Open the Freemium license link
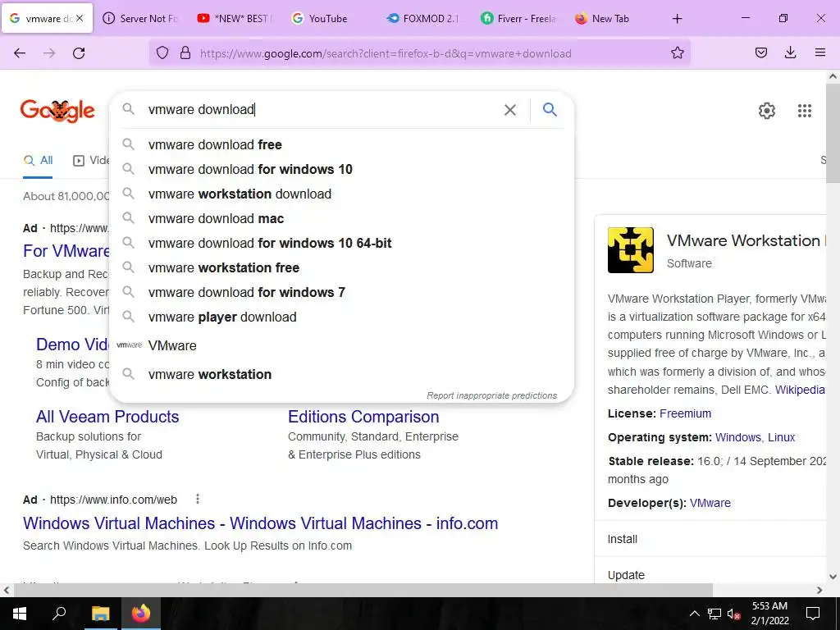This screenshot has width=840, height=630. (x=685, y=413)
